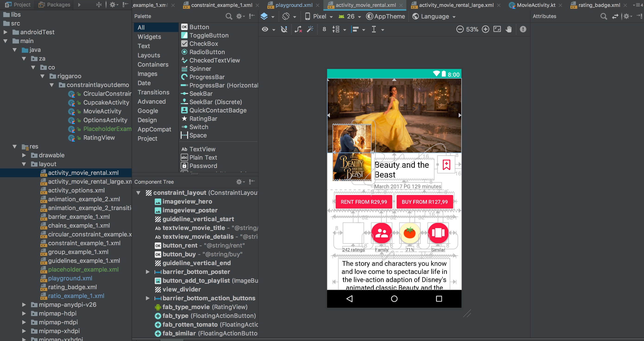
Task: Click the Android back navigation triangle
Action: coord(350,299)
